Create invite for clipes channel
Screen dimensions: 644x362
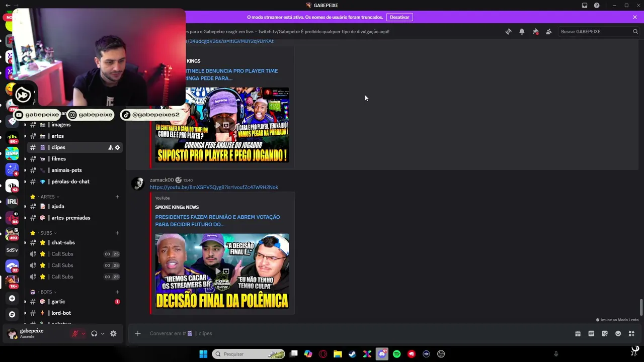point(110,147)
